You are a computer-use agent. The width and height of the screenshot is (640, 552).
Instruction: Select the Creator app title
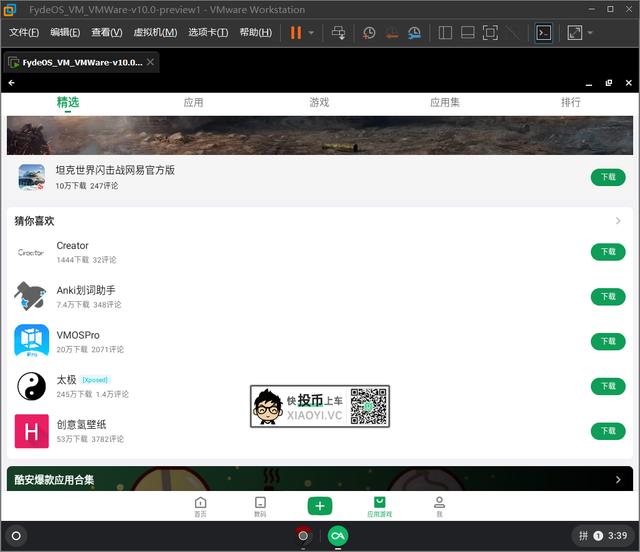click(x=72, y=246)
